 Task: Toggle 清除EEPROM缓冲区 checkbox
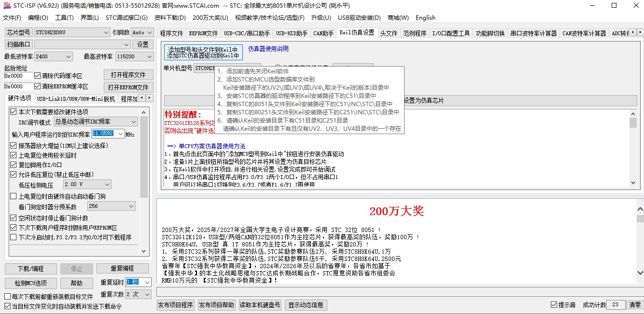38,86
